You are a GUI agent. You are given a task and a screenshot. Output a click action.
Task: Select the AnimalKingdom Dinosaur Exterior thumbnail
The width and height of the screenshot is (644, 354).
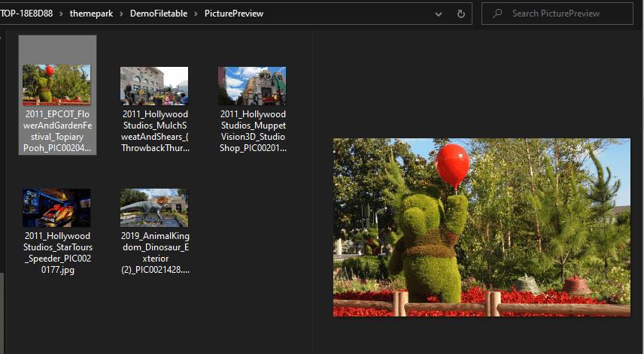tap(154, 207)
